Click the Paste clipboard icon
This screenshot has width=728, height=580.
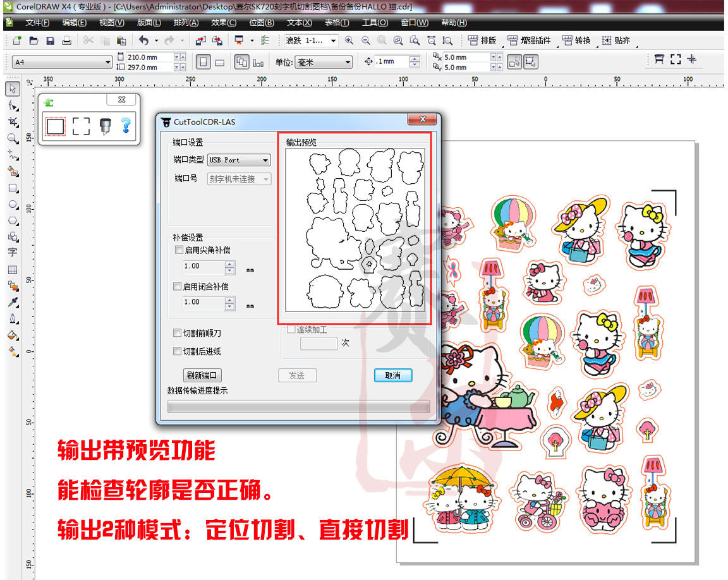pos(121,40)
